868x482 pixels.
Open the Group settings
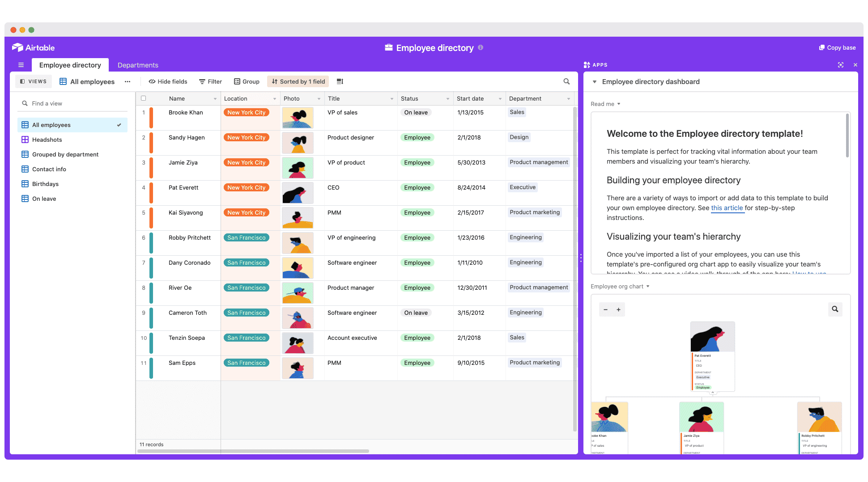pos(247,81)
